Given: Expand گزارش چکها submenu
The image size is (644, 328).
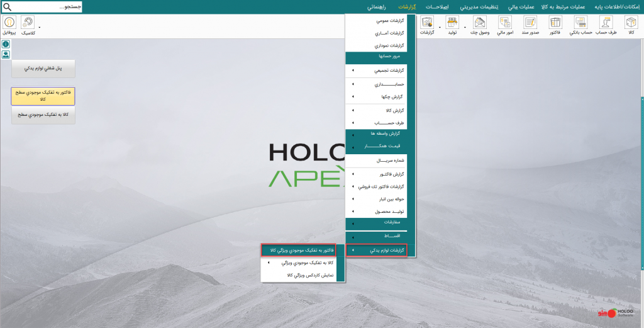Looking at the screenshot, I should pyautogui.click(x=376, y=97).
